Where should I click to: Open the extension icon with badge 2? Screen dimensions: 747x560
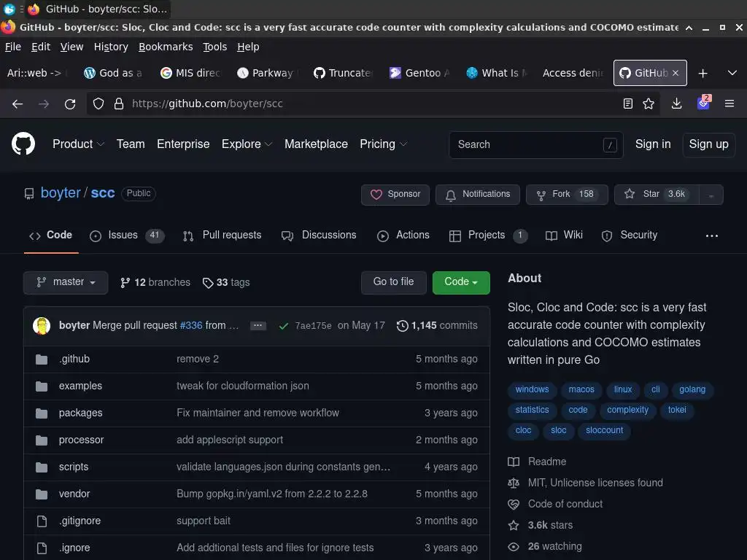pos(704,102)
